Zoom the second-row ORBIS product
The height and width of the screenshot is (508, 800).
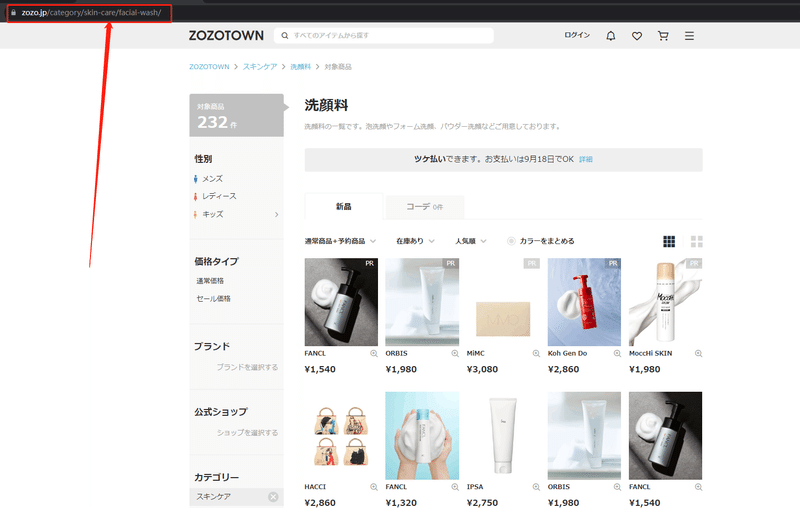[617, 487]
